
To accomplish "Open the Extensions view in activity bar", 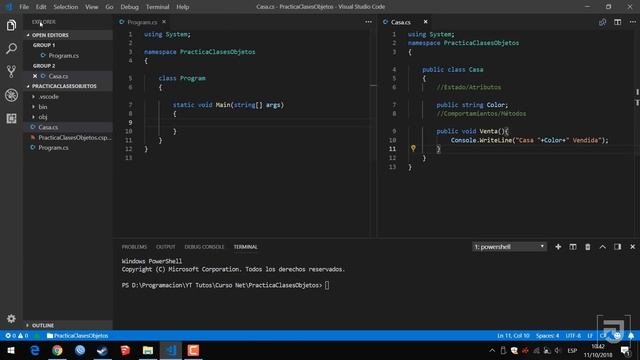I will [11, 118].
